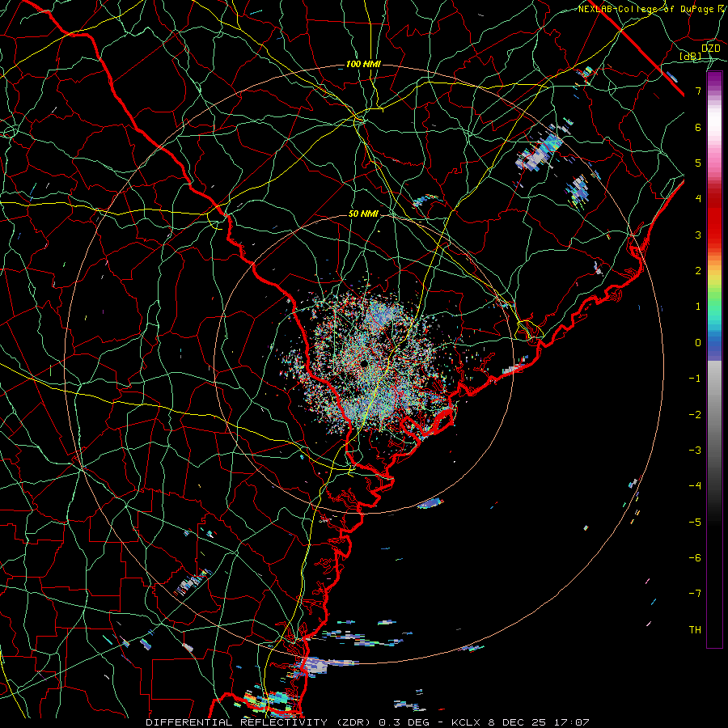
Task: Click the 0 value on the color scale
Action: point(698,343)
